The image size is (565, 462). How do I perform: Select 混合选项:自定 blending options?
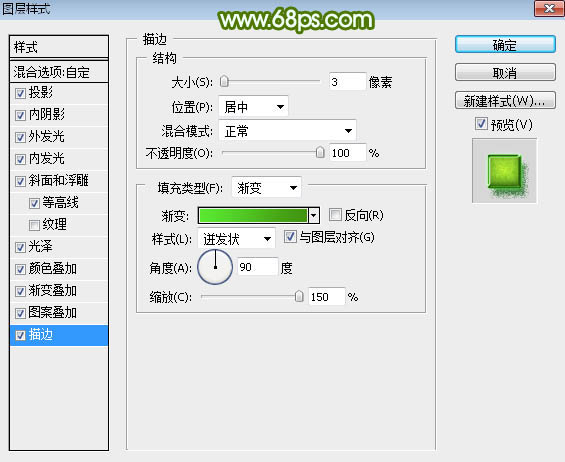pyautogui.click(x=59, y=72)
